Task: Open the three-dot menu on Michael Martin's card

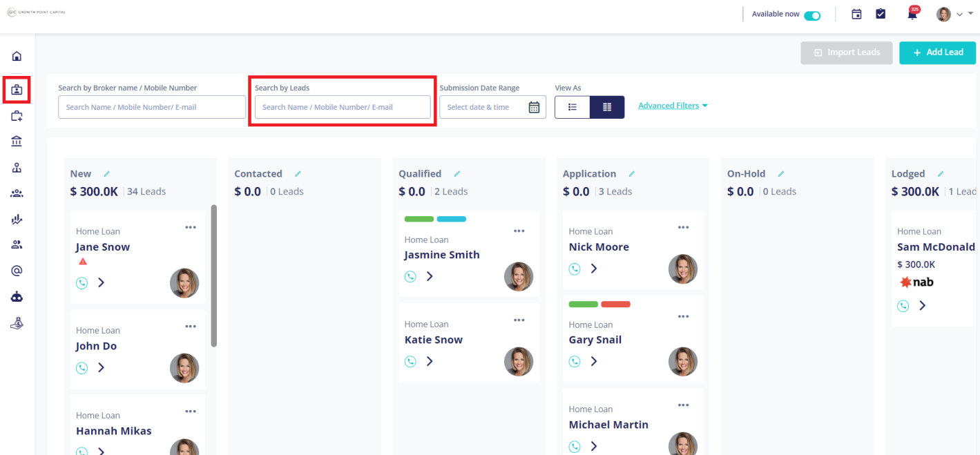Action: [683, 405]
